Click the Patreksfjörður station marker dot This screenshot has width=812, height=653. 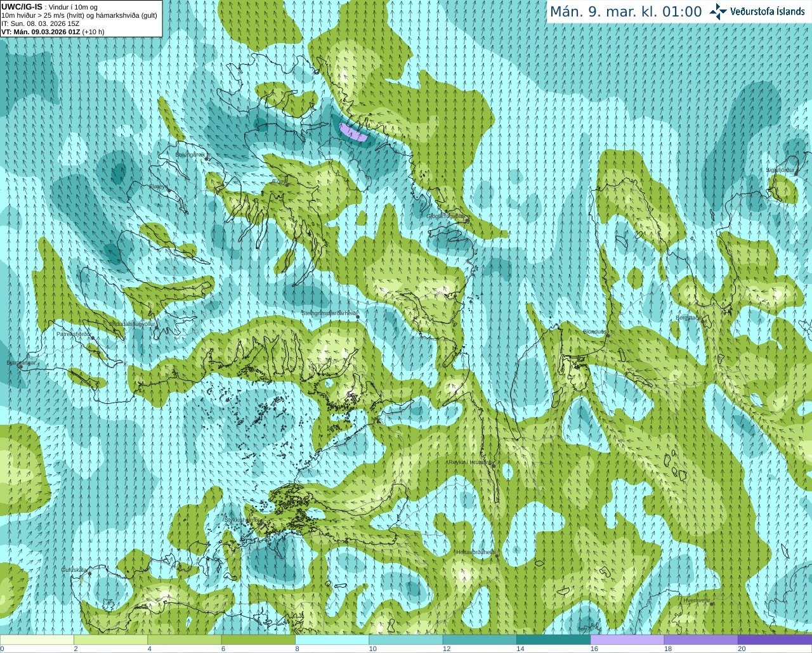93,338
